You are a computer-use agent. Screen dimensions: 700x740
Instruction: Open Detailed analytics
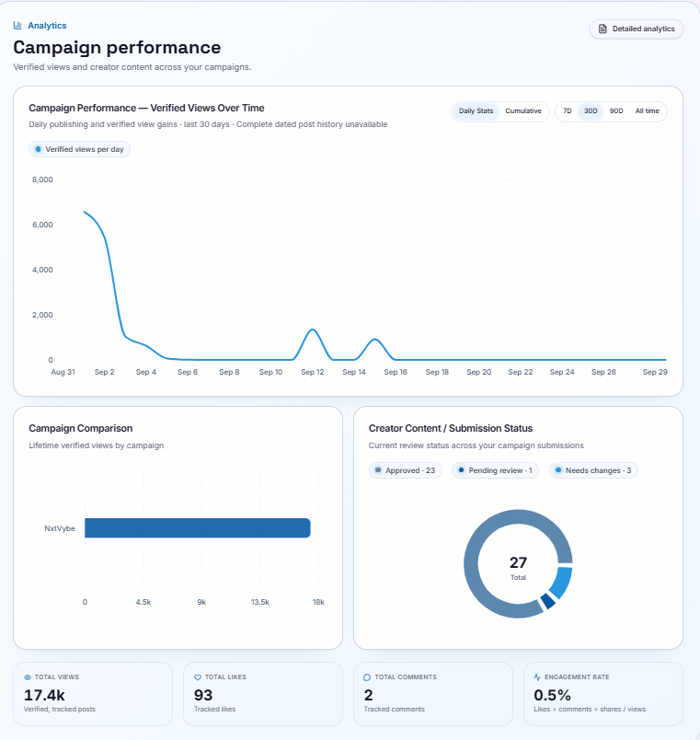tap(637, 29)
